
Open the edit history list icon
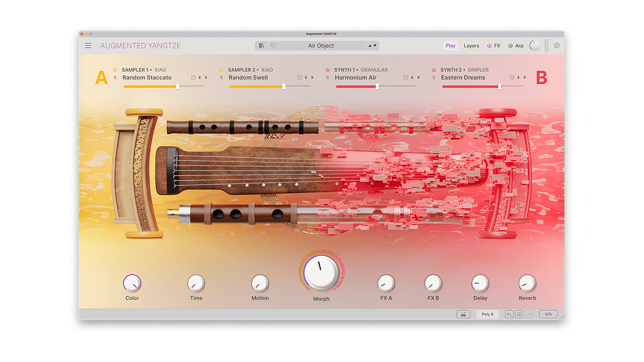pos(519,314)
